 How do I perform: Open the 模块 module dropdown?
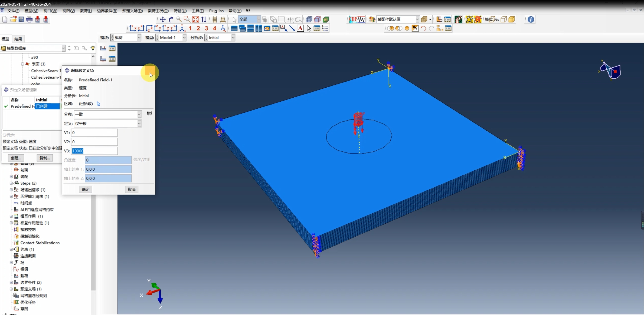tap(139, 38)
